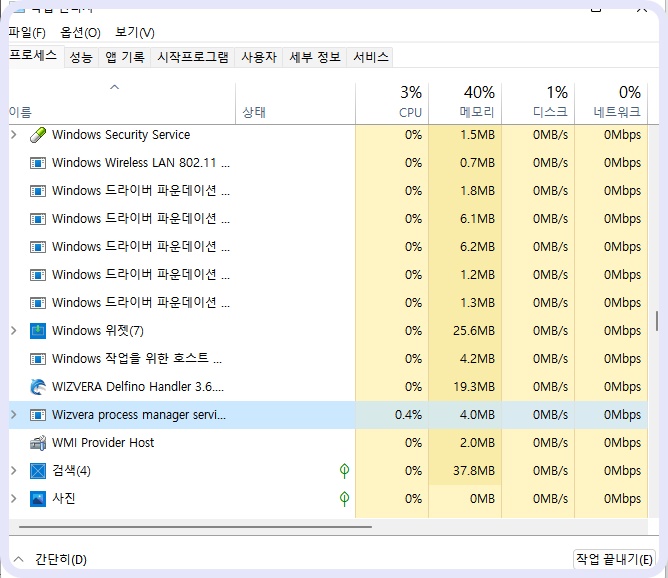This screenshot has width=668, height=578.
Task: Switch to the 성능 tab
Action: click(81, 57)
